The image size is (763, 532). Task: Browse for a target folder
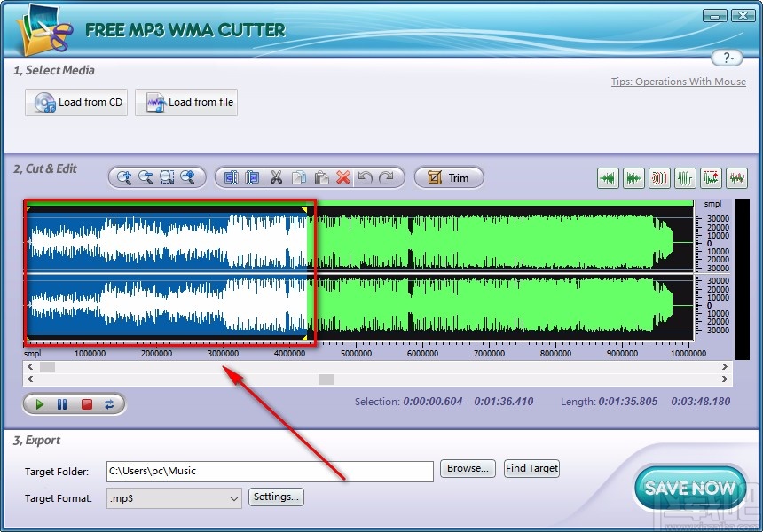point(468,468)
